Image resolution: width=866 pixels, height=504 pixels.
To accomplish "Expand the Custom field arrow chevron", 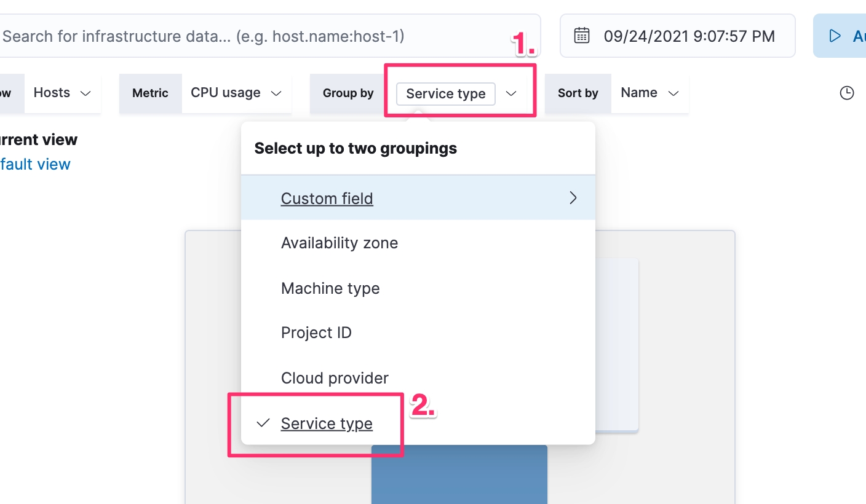I will [x=573, y=198].
